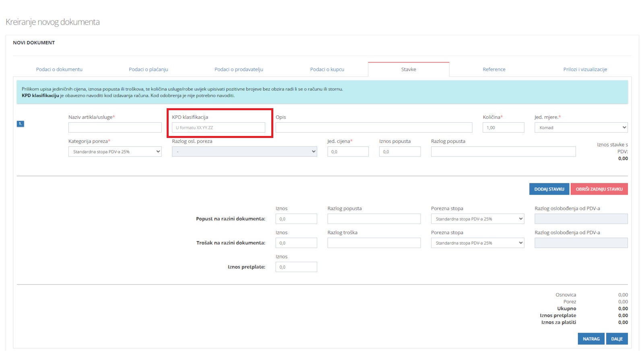Image resolution: width=644 pixels, height=362 pixels.
Task: Switch to Prilozi i vizualizacije tab
Action: [585, 70]
